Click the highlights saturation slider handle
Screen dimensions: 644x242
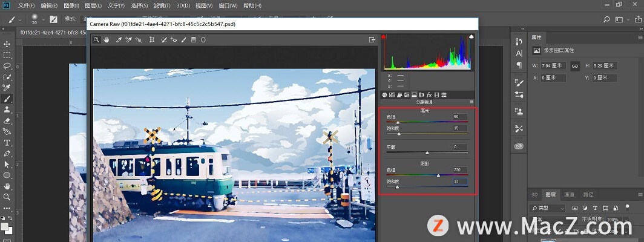[399, 134]
